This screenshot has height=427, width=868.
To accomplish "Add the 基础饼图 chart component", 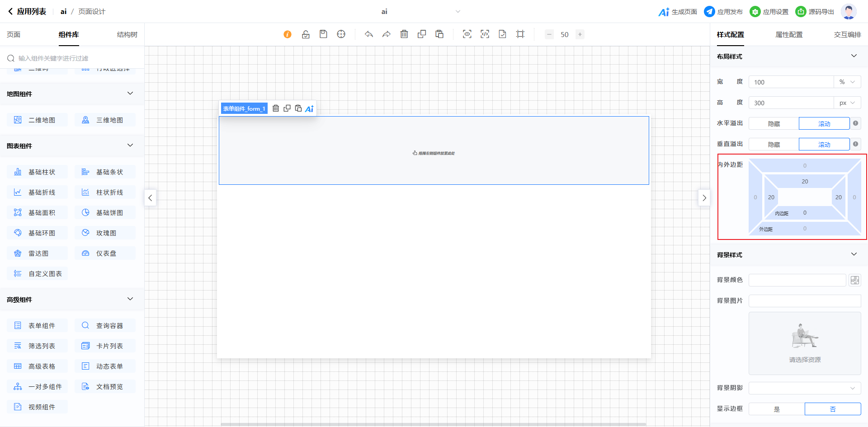I will (105, 213).
